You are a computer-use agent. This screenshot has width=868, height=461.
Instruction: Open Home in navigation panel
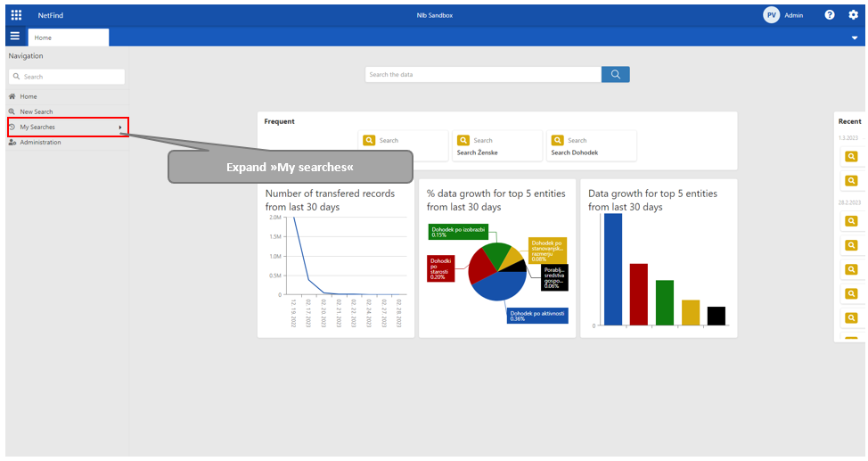(29, 96)
